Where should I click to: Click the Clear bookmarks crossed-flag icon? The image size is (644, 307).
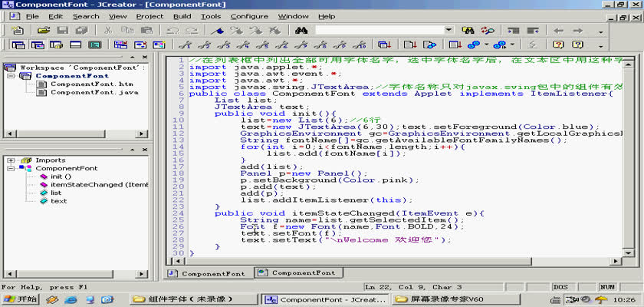click(x=274, y=31)
